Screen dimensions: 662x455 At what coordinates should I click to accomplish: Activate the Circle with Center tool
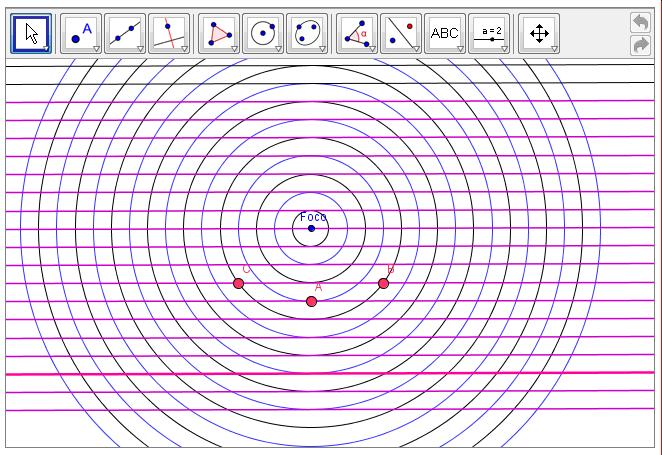(263, 33)
